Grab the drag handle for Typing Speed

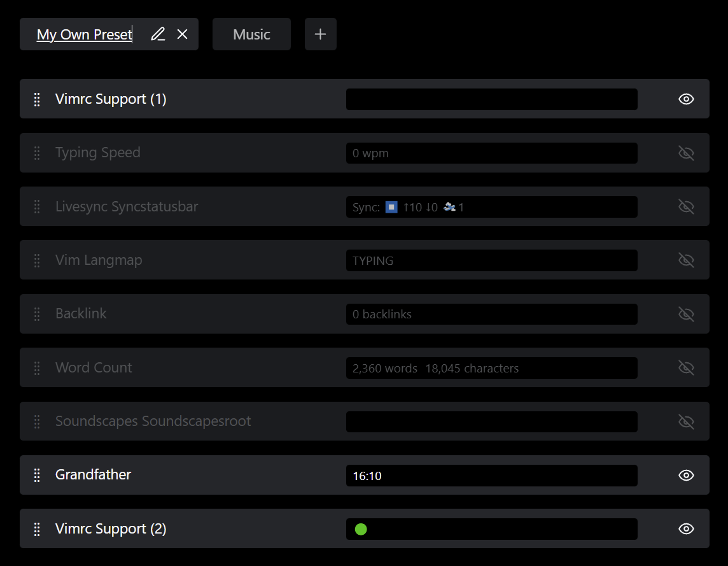pos(37,153)
